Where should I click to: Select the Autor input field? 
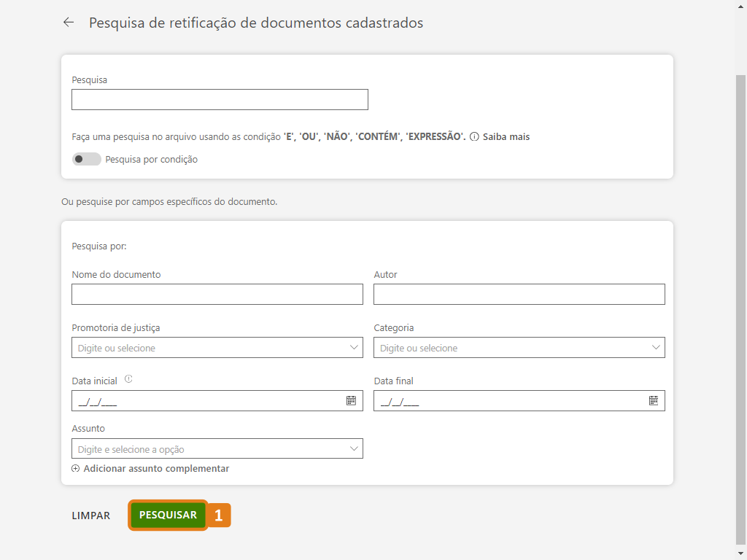(519, 294)
